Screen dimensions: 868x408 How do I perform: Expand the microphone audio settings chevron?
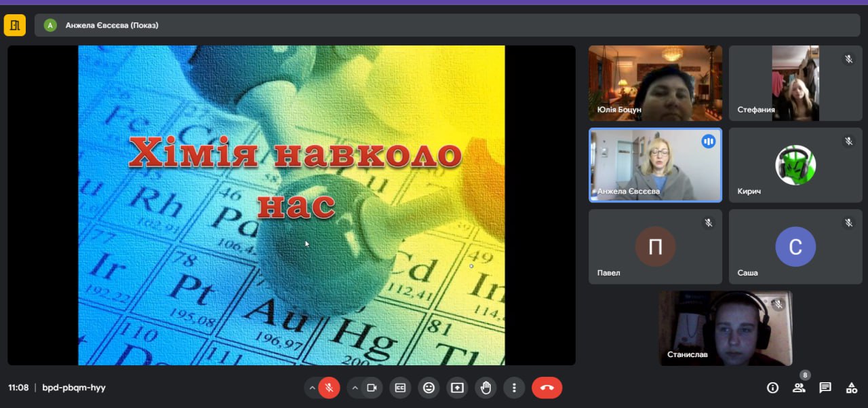pyautogui.click(x=312, y=388)
